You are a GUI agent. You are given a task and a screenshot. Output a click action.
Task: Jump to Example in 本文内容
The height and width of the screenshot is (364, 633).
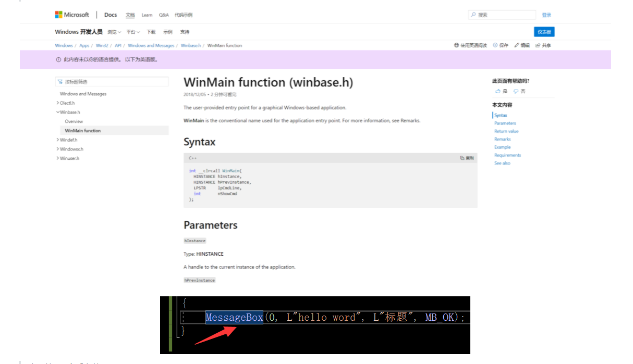pos(503,147)
